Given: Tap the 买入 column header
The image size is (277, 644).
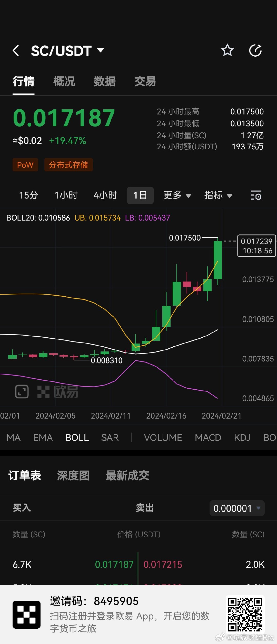Looking at the screenshot, I should coord(22,508).
